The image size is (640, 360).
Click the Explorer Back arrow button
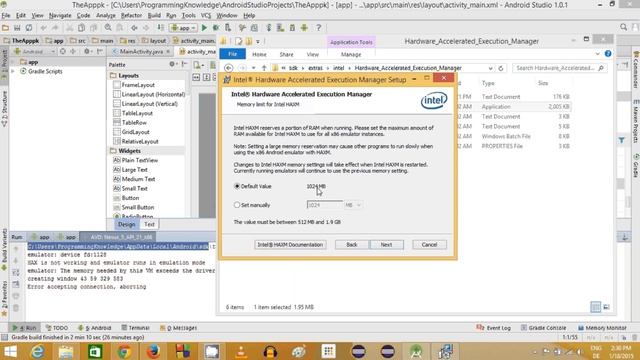click(229, 68)
